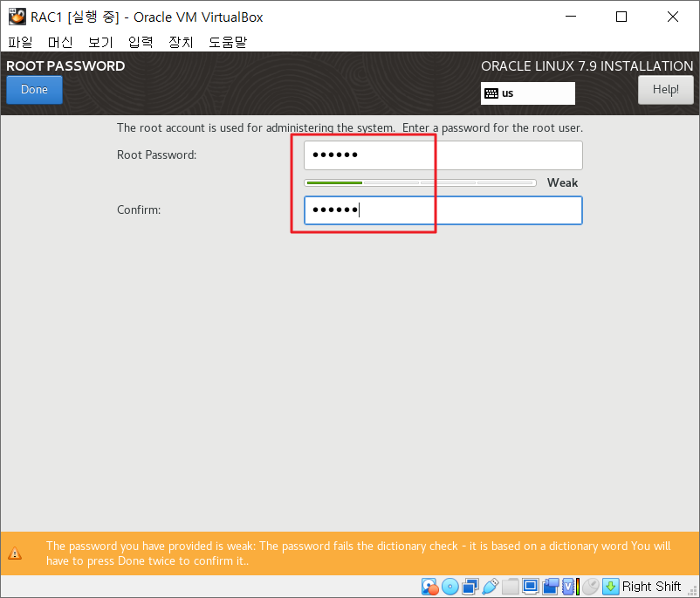This screenshot has width=700, height=598.
Task: Open the 도움말 menu
Action: [x=228, y=42]
